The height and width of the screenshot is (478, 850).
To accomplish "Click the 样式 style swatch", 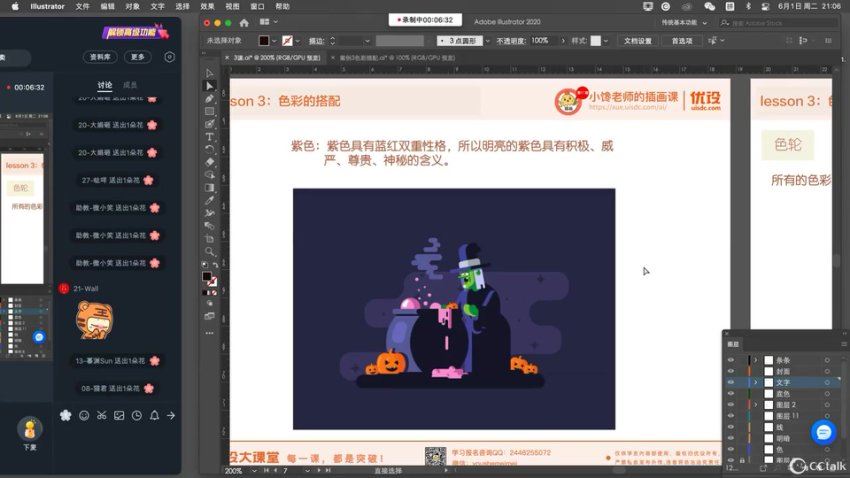I will (x=595, y=41).
